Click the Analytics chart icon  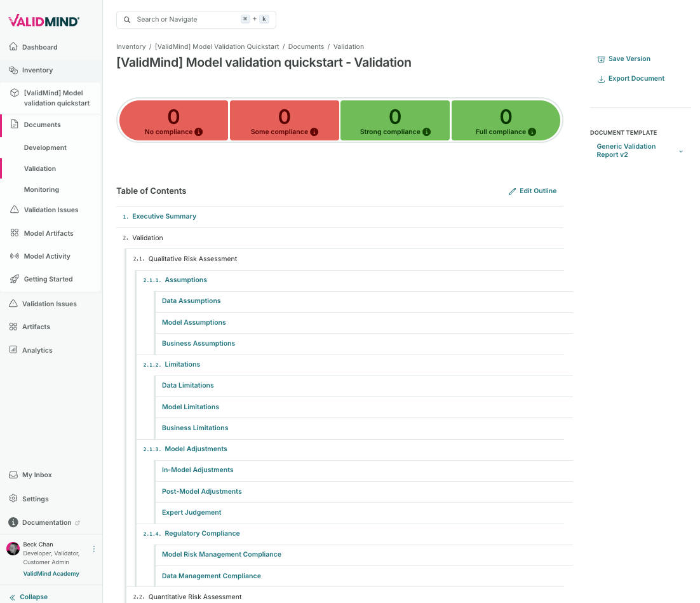click(x=13, y=349)
